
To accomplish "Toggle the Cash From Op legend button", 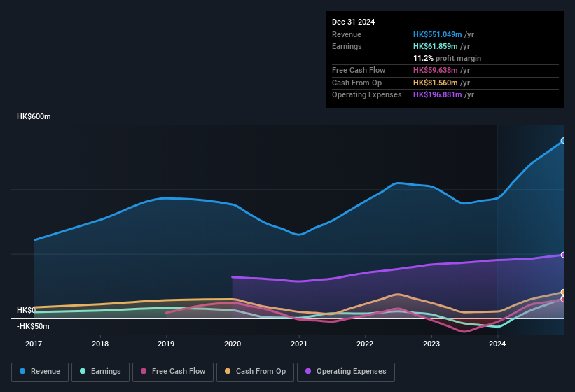I will (x=255, y=372).
